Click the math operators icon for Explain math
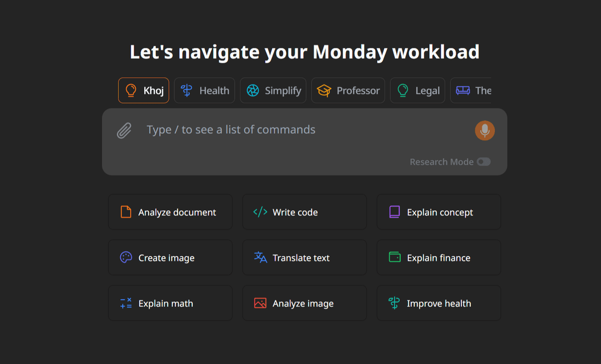 [x=126, y=303]
